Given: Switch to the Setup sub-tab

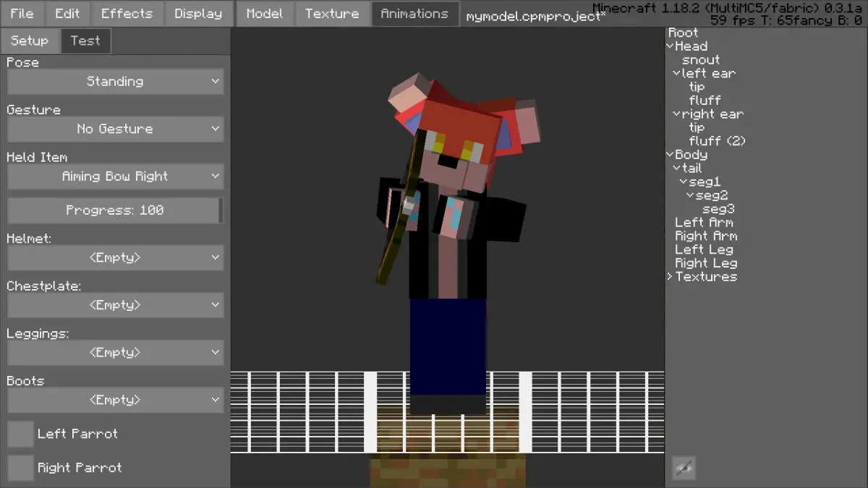Looking at the screenshot, I should pyautogui.click(x=30, y=41).
